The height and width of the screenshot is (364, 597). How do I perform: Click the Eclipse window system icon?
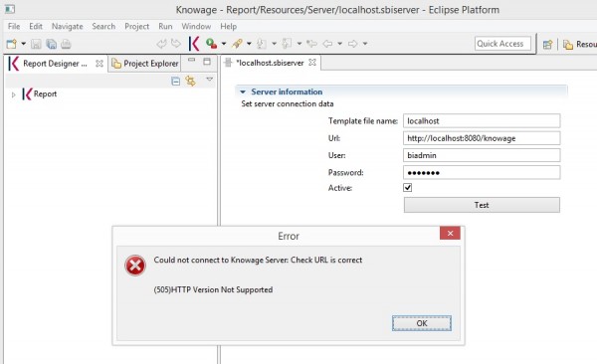(x=10, y=9)
